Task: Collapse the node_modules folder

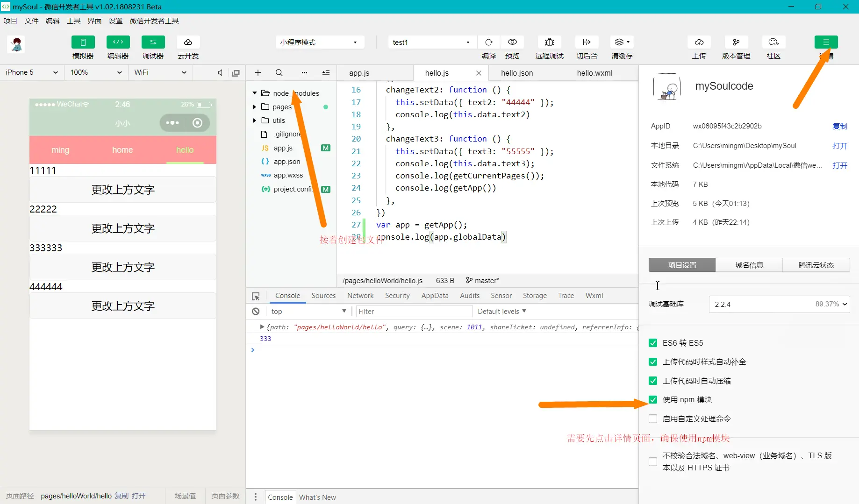Action: [255, 93]
